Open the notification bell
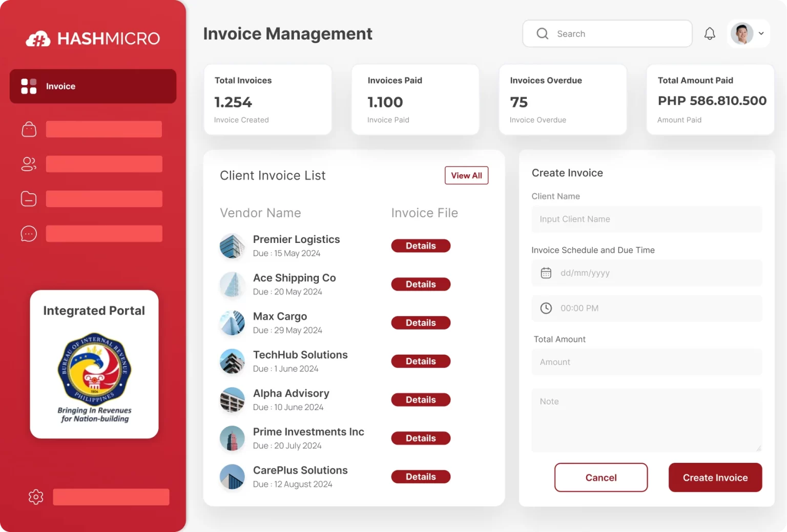The height and width of the screenshot is (532, 787). [710, 33]
